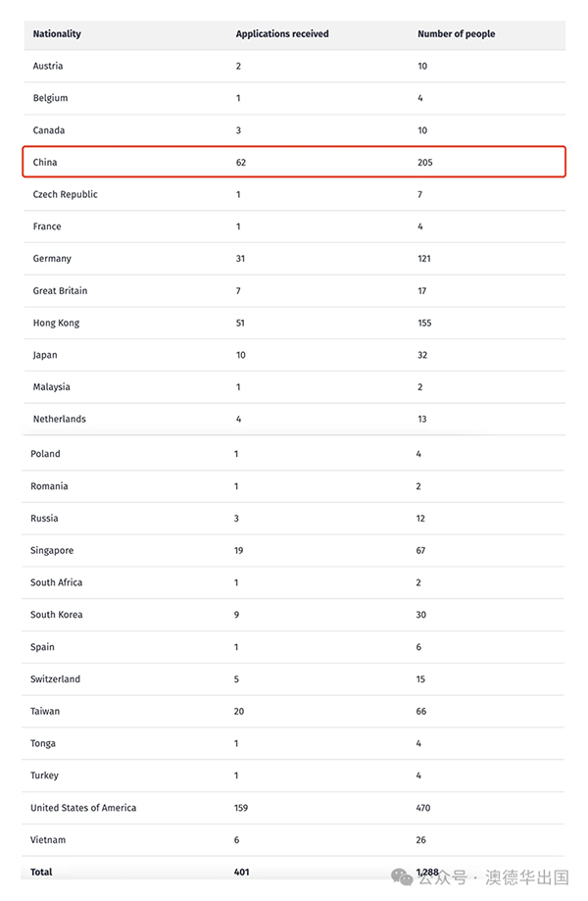Click the Applications received column header
The image size is (588, 901).
tap(282, 34)
